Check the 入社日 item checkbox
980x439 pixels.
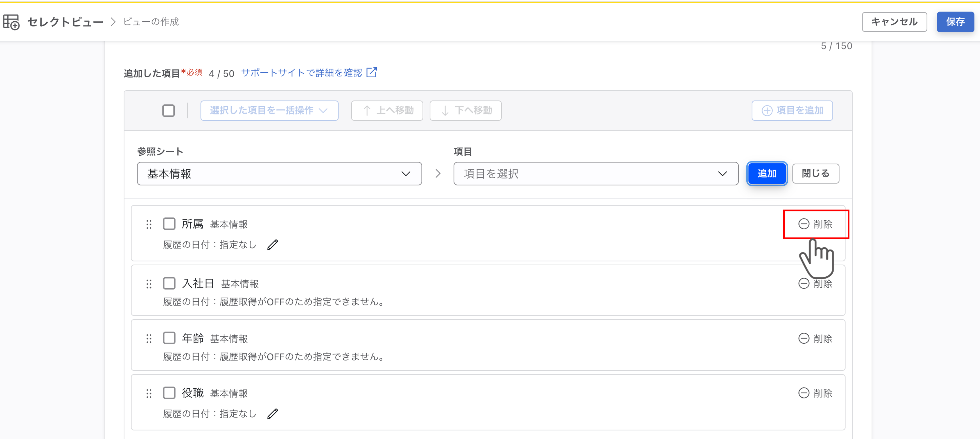[x=169, y=284]
